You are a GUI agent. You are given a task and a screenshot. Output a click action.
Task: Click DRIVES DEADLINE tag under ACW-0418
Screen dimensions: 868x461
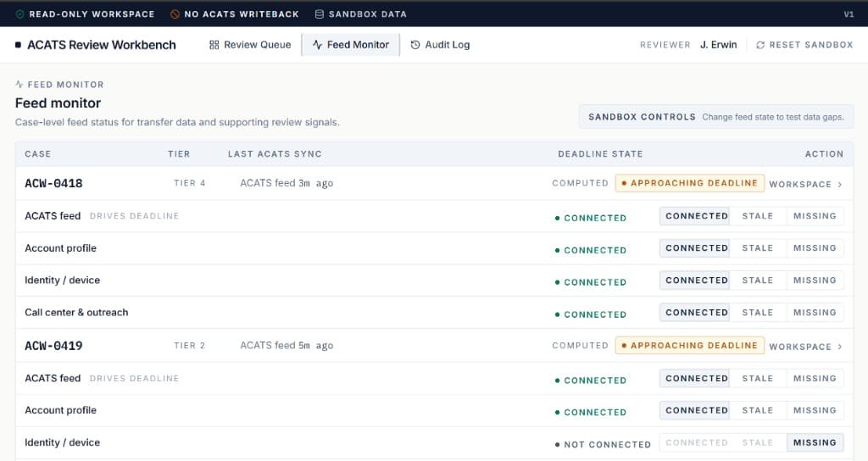point(135,216)
